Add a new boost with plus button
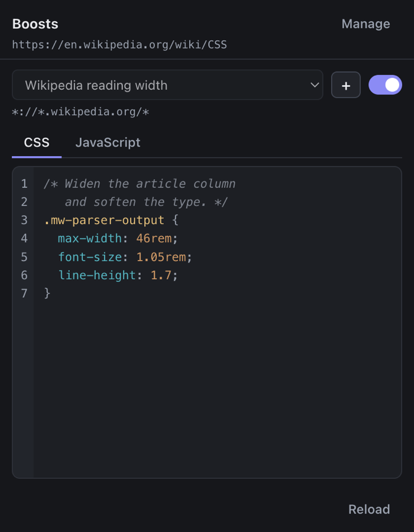The height and width of the screenshot is (532, 414). pyautogui.click(x=345, y=85)
